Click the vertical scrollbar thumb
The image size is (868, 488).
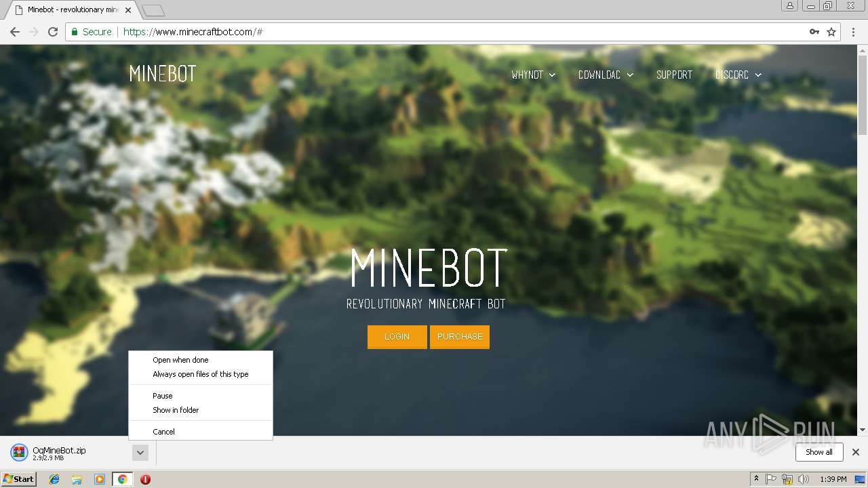pos(863,95)
